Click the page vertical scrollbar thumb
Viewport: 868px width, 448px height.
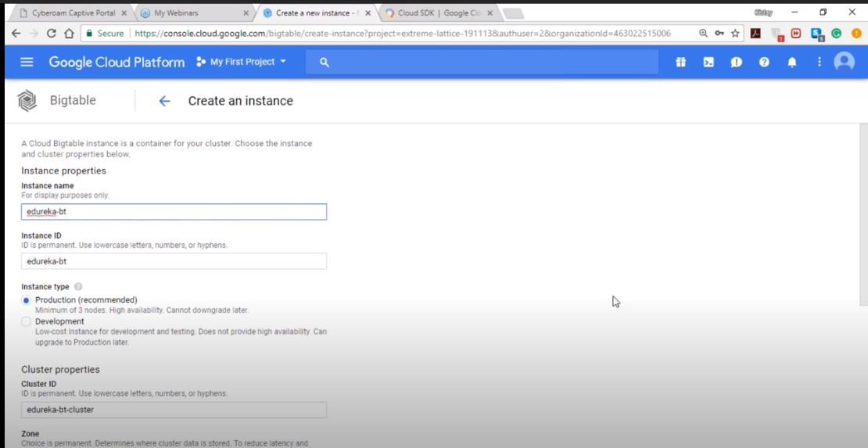[863, 213]
